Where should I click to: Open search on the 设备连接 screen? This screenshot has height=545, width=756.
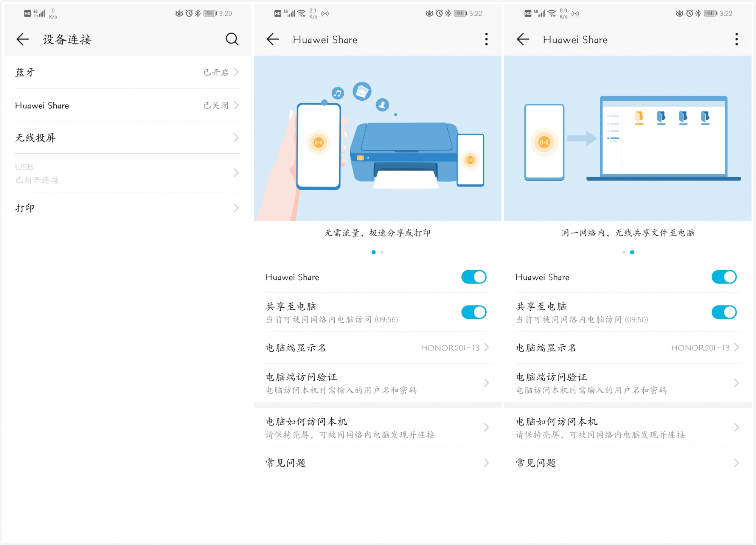233,39
